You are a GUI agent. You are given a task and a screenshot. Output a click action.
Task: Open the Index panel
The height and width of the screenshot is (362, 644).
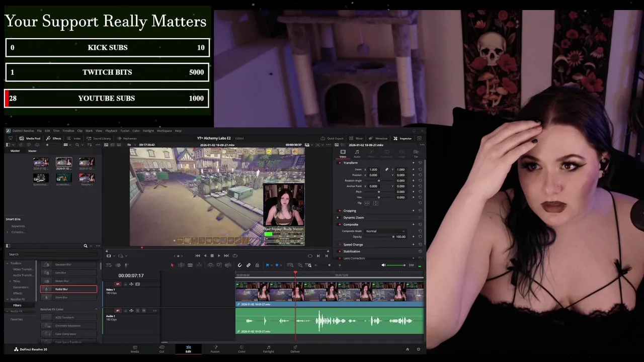[x=73, y=138]
